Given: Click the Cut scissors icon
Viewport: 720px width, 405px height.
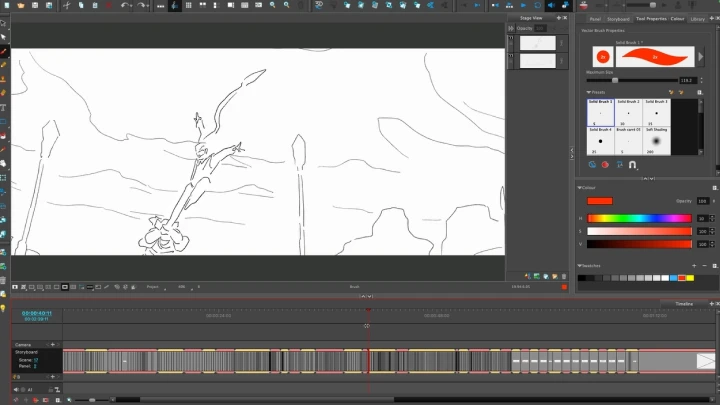Looking at the screenshot, I should (x=66, y=5).
